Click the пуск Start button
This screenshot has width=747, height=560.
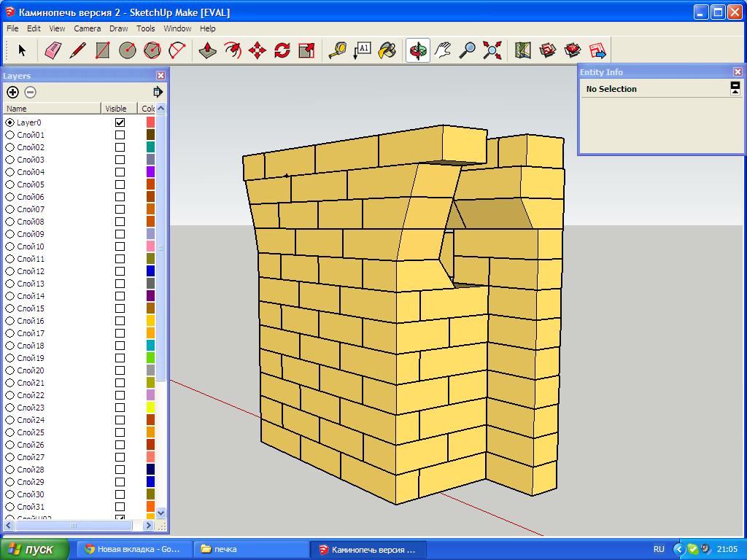[x=35, y=549]
